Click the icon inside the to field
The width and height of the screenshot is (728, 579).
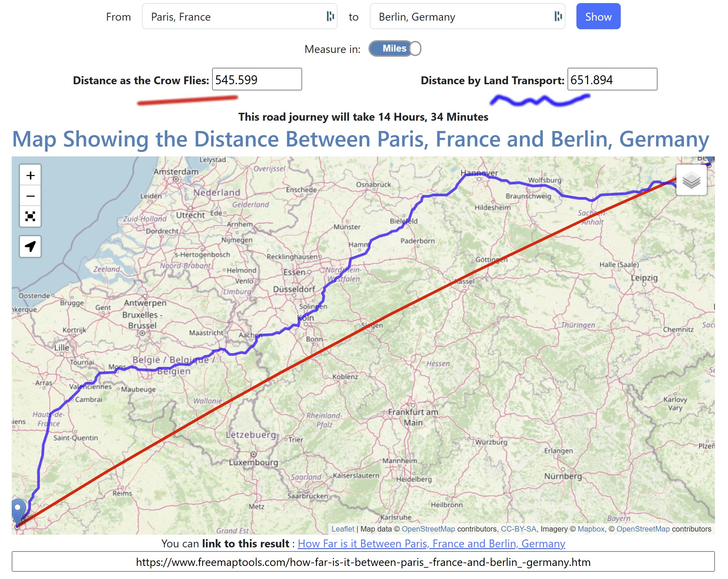(x=558, y=16)
